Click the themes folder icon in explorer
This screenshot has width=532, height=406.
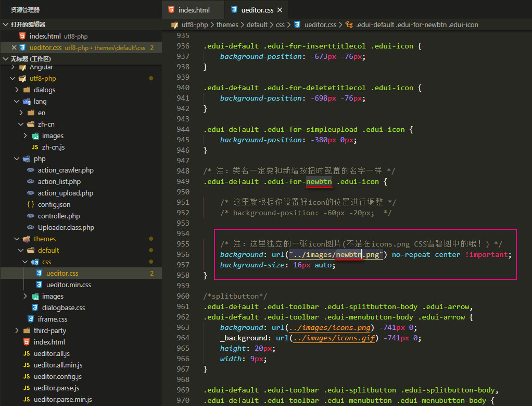point(27,239)
